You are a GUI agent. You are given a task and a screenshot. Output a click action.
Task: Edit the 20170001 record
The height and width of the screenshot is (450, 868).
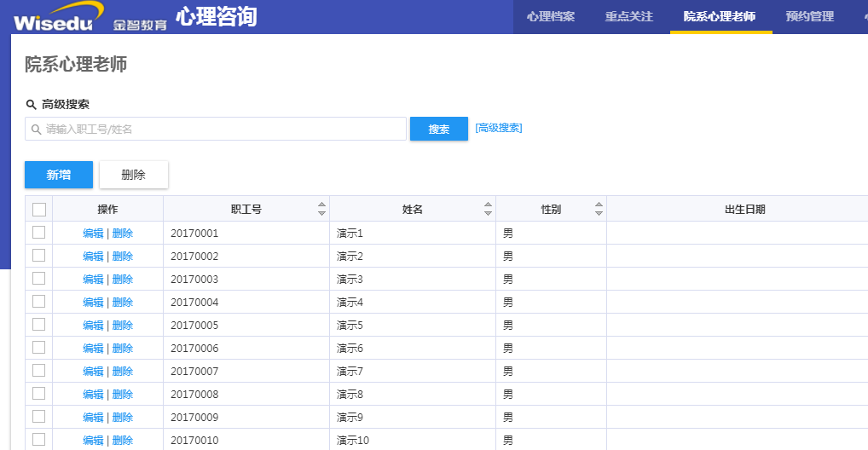(93, 234)
